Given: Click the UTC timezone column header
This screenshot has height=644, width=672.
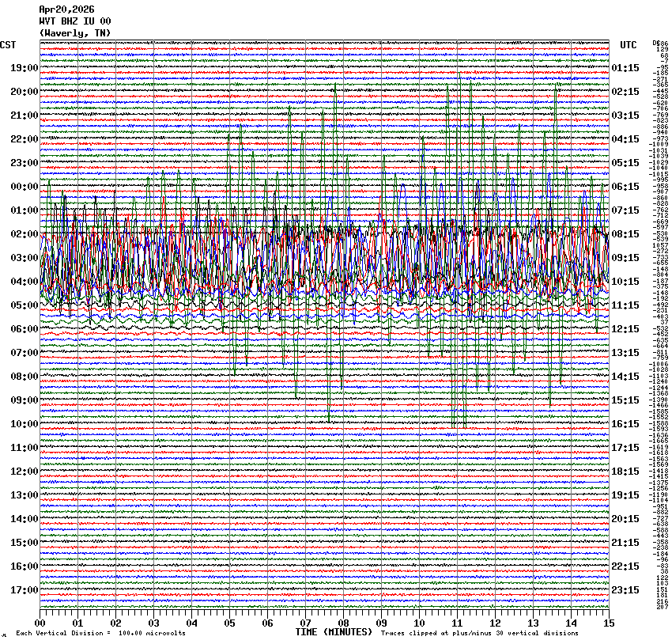Looking at the screenshot, I should pos(629,45).
